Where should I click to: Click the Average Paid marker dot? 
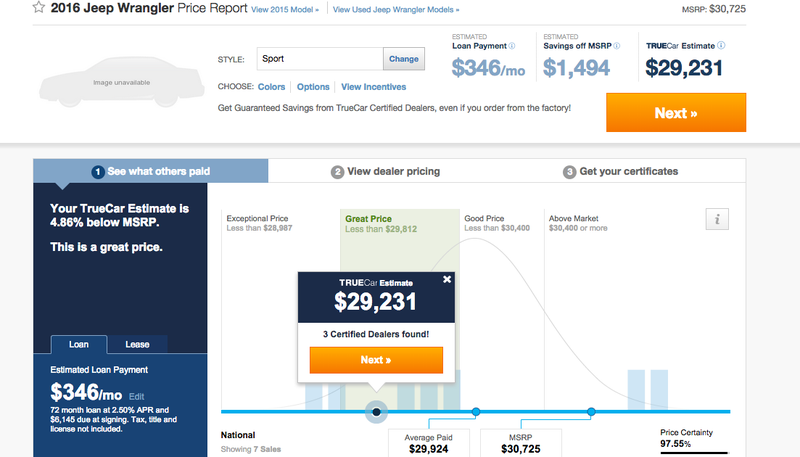[476, 412]
